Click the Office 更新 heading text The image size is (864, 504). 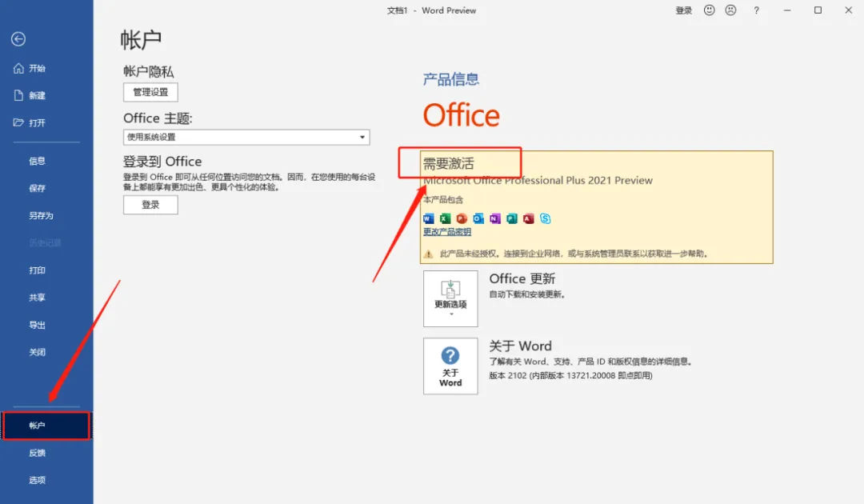tap(522, 278)
